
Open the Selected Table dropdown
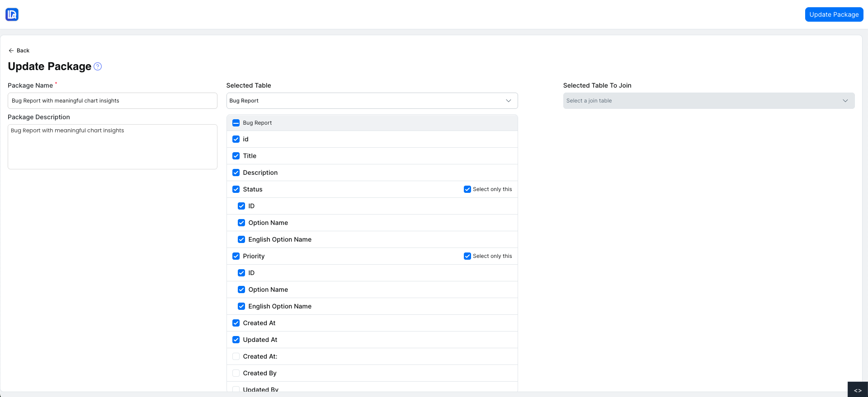[366, 101]
